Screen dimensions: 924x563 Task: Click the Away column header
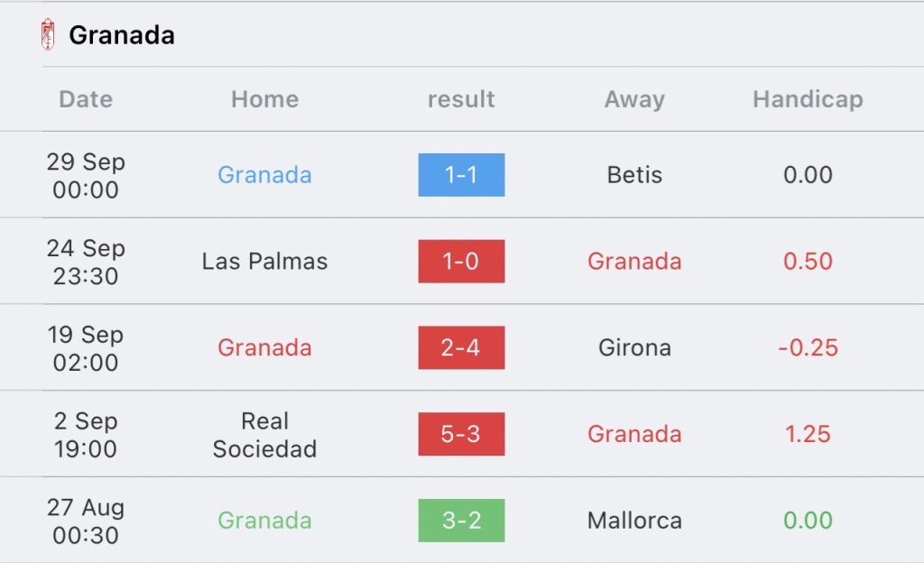click(x=634, y=99)
